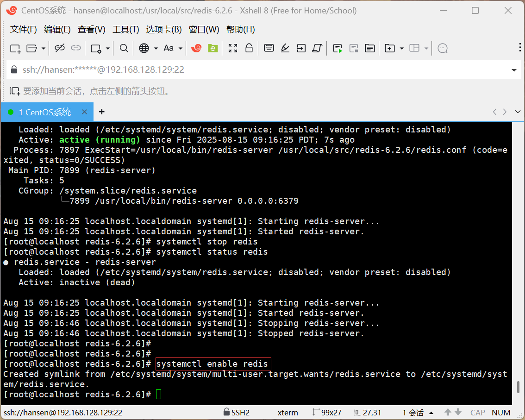Open the 查看(V) menu
Image resolution: width=525 pixels, height=420 pixels.
91,30
